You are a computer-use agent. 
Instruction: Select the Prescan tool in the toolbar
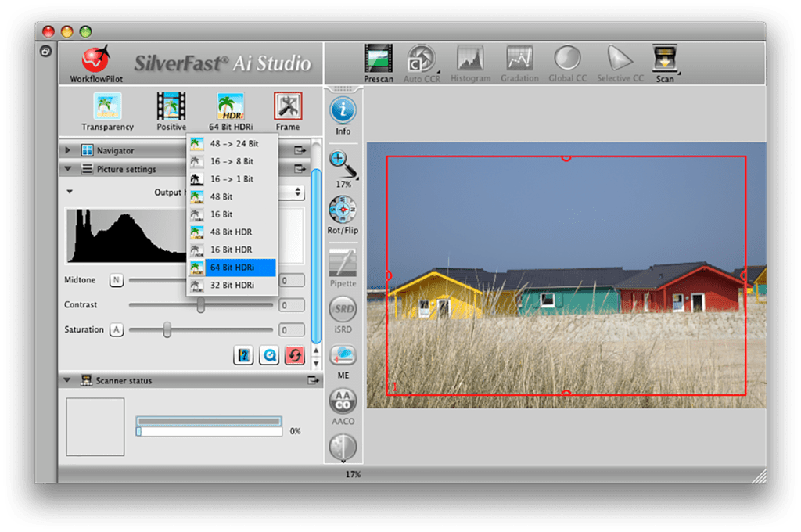coord(379,61)
